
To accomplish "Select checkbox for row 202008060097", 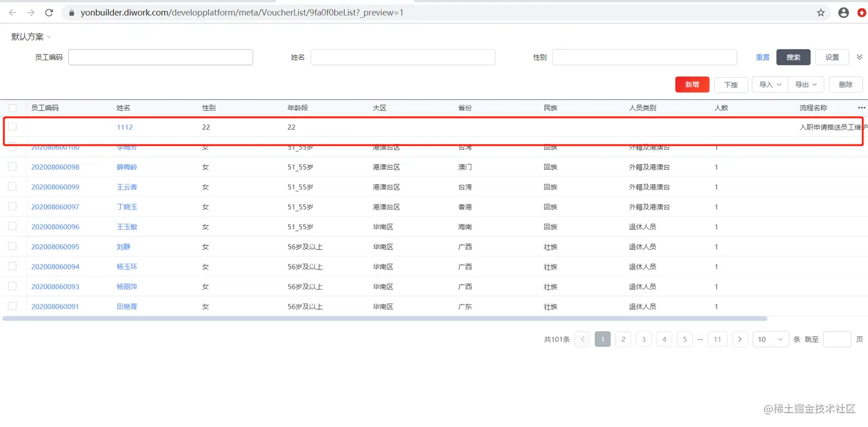I will [13, 206].
